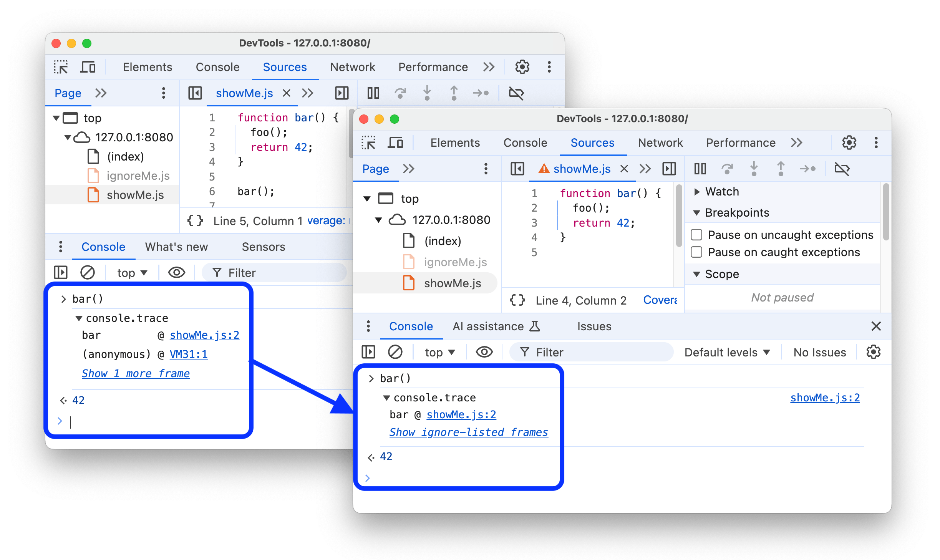Toggle live expression eye icon in front console
This screenshot has height=560, width=940.
click(x=484, y=352)
